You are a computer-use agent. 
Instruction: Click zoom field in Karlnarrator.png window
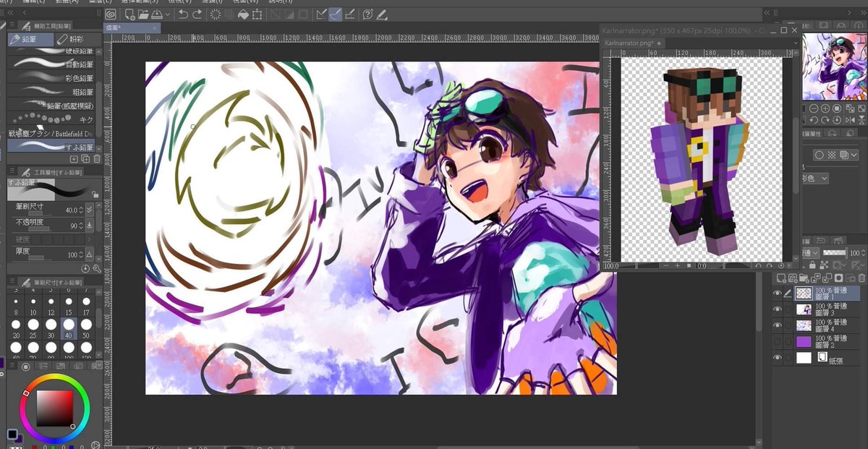point(611,266)
